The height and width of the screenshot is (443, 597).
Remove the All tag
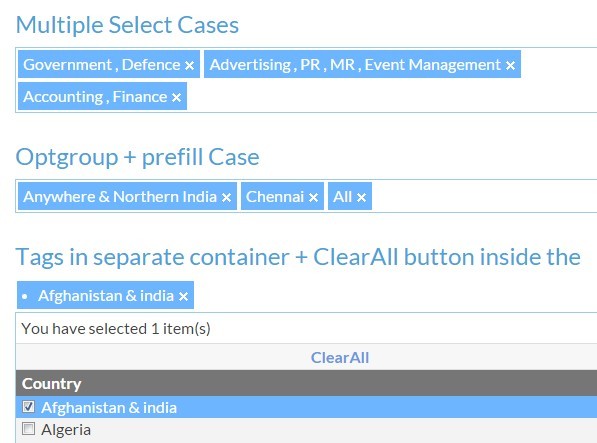361,198
